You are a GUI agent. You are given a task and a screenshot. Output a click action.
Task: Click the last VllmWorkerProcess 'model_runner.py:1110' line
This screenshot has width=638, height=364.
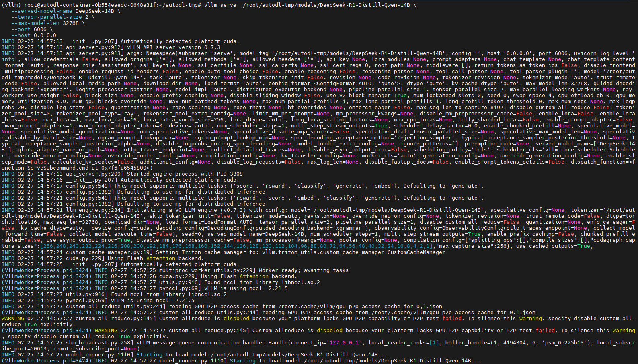coord(241,361)
